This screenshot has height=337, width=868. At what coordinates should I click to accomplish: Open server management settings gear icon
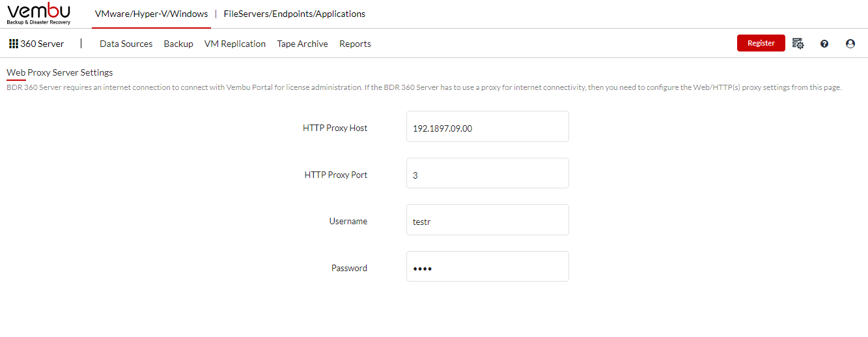point(798,44)
